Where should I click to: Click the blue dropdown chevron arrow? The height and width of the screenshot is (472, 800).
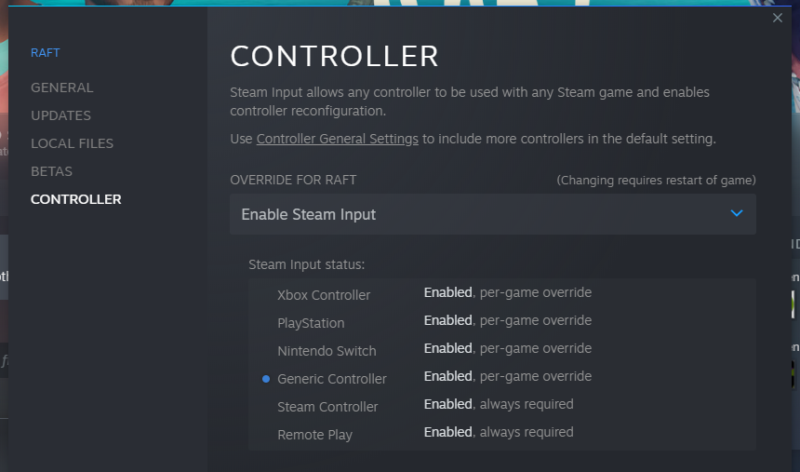click(736, 213)
